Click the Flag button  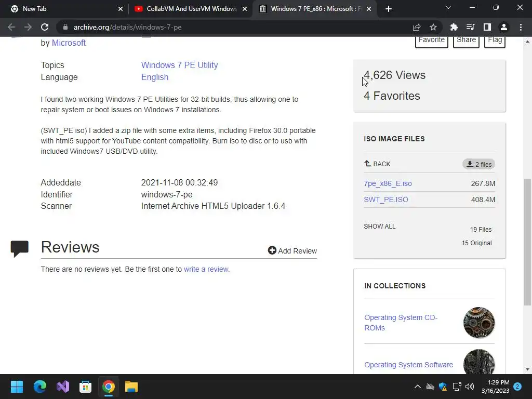[x=495, y=41]
